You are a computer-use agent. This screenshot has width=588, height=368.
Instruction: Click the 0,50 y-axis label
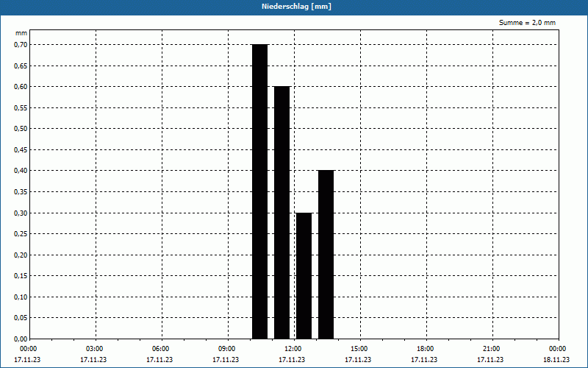[x=21, y=129]
